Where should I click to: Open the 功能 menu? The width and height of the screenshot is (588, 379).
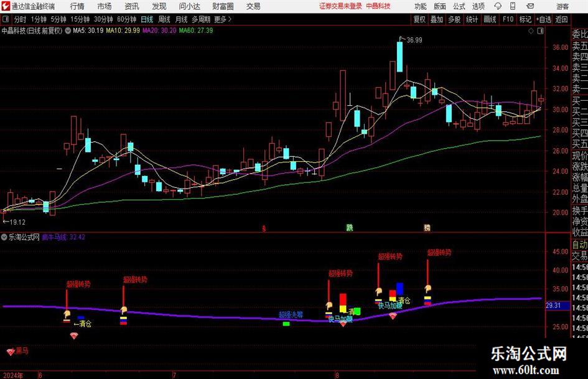(421, 6)
